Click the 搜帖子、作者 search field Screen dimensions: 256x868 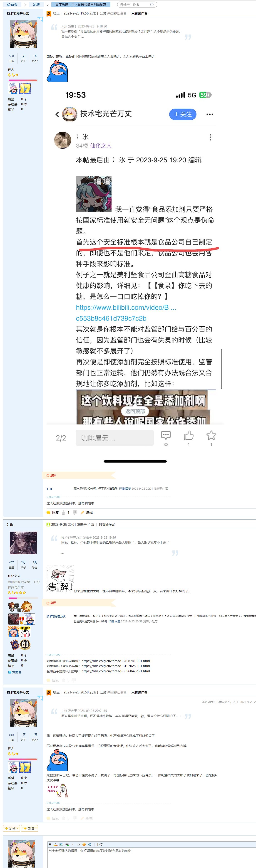click(134, 5)
